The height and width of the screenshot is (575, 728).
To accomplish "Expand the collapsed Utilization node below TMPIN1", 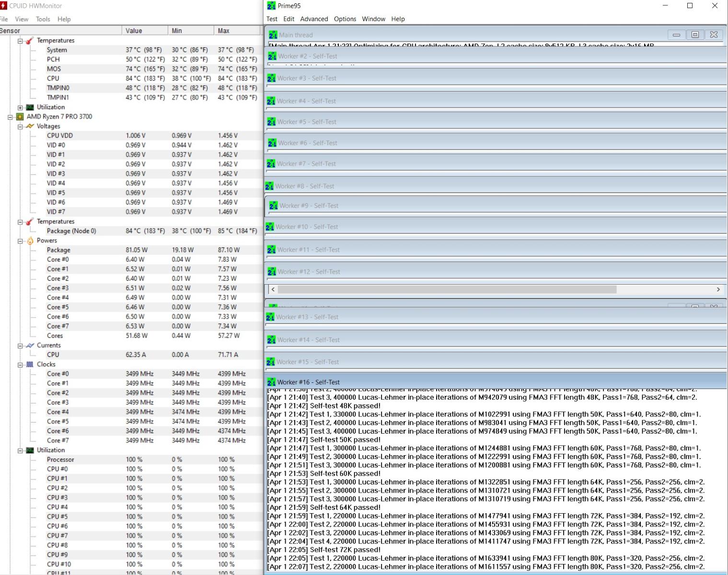I will pos(20,107).
